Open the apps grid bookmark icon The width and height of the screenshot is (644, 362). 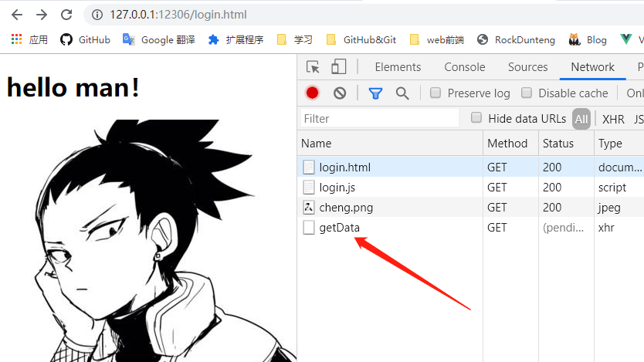(x=16, y=39)
